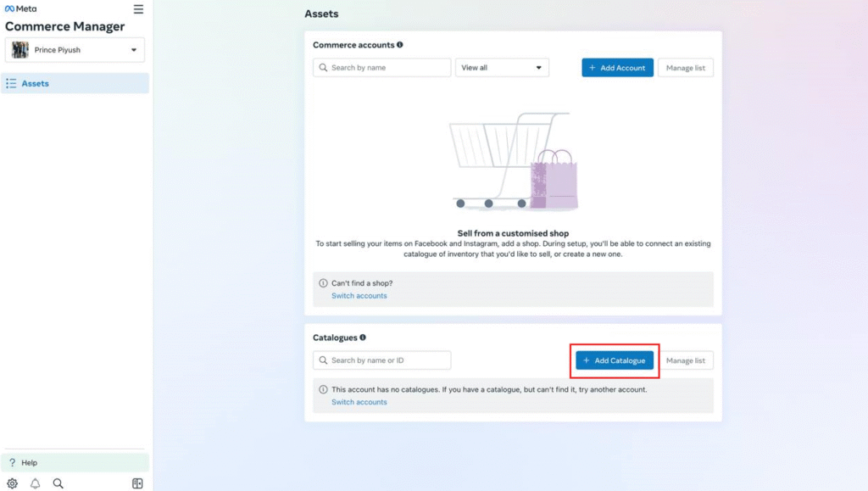The width and height of the screenshot is (868, 491).
Task: Click the sidebar search magnifier icon
Action: pos(58,483)
